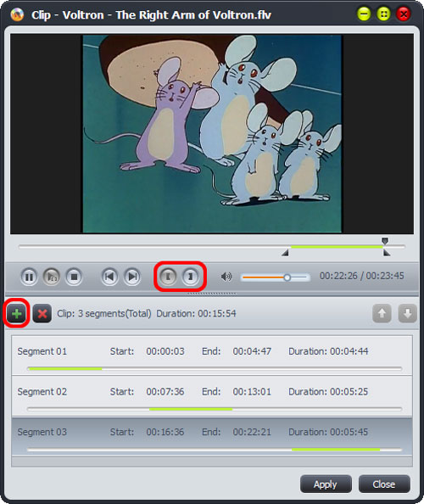
Task: Click the volume slider handle
Action: 287,277
